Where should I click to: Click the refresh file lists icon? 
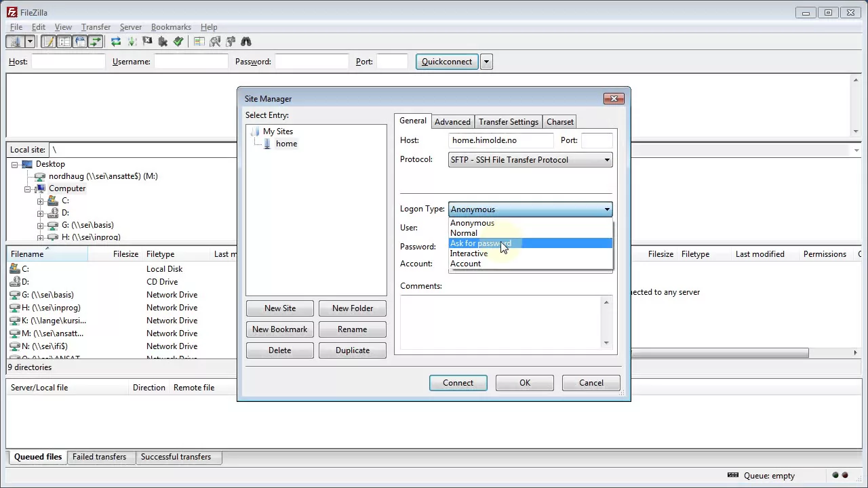tap(116, 41)
